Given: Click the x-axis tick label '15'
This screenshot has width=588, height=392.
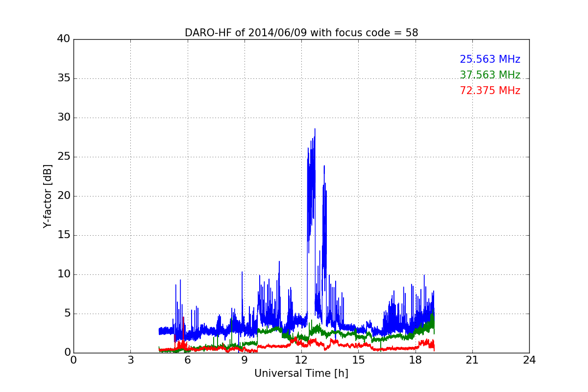Looking at the screenshot, I should coord(358,360).
